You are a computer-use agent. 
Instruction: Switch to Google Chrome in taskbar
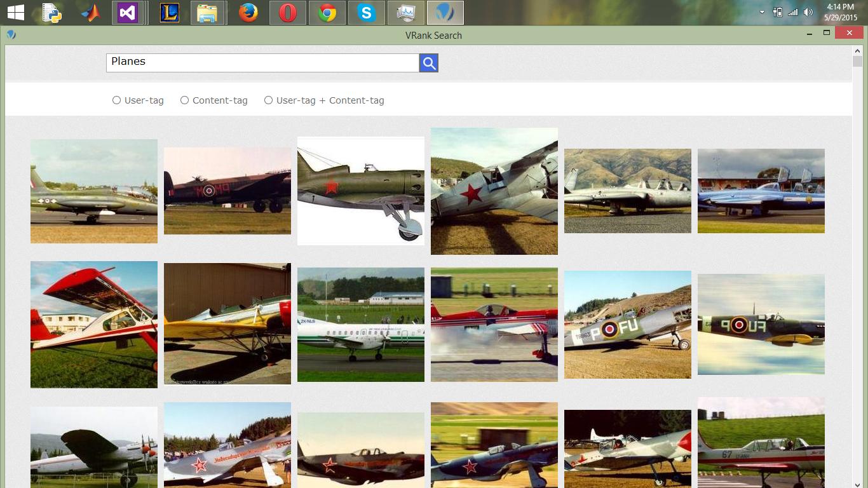pos(327,13)
